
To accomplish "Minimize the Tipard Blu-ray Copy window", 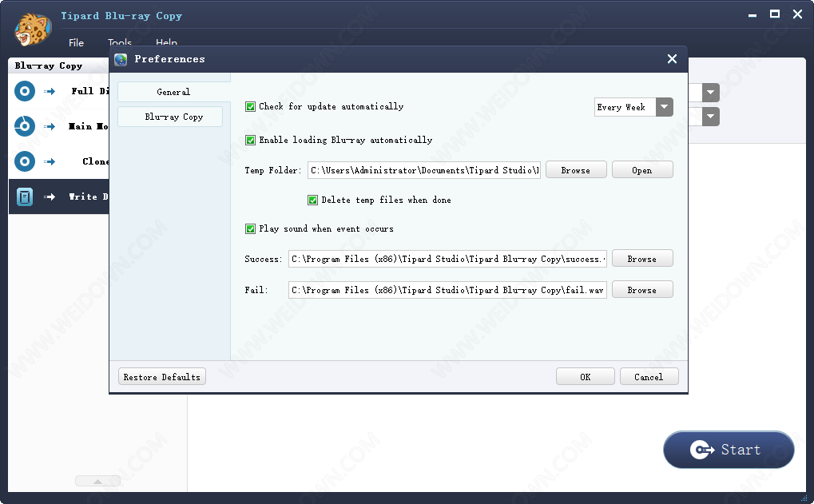I will pos(752,15).
